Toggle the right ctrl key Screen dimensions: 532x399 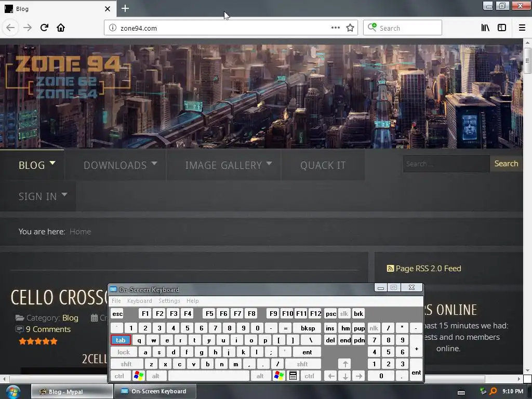pyautogui.click(x=310, y=376)
